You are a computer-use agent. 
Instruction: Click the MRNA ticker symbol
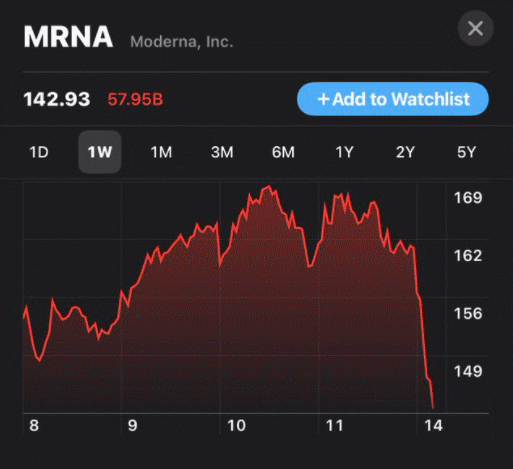[68, 37]
